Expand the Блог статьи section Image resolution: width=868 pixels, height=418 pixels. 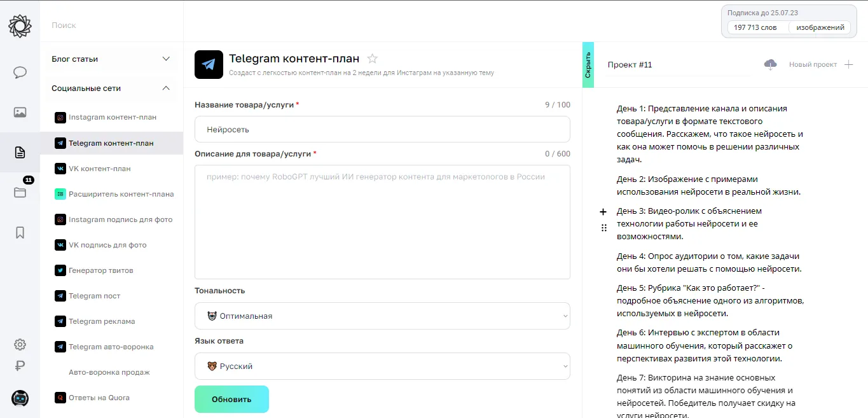point(111,59)
